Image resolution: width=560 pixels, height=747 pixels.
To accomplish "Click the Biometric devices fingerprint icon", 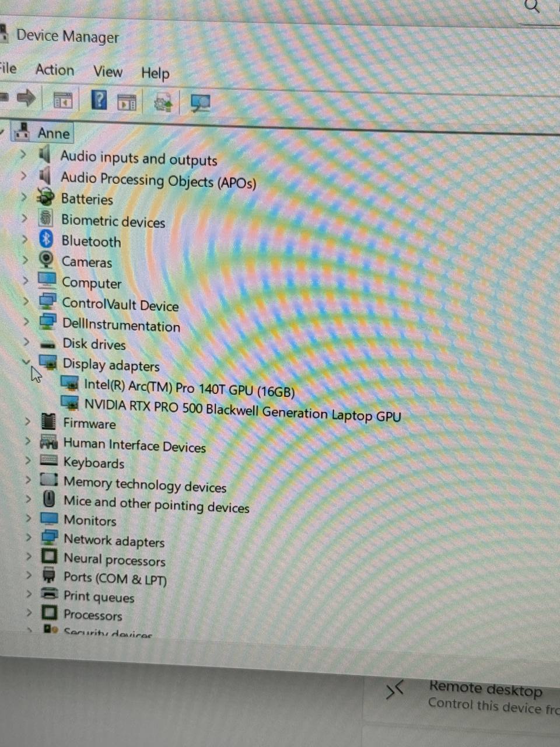I will point(45,218).
